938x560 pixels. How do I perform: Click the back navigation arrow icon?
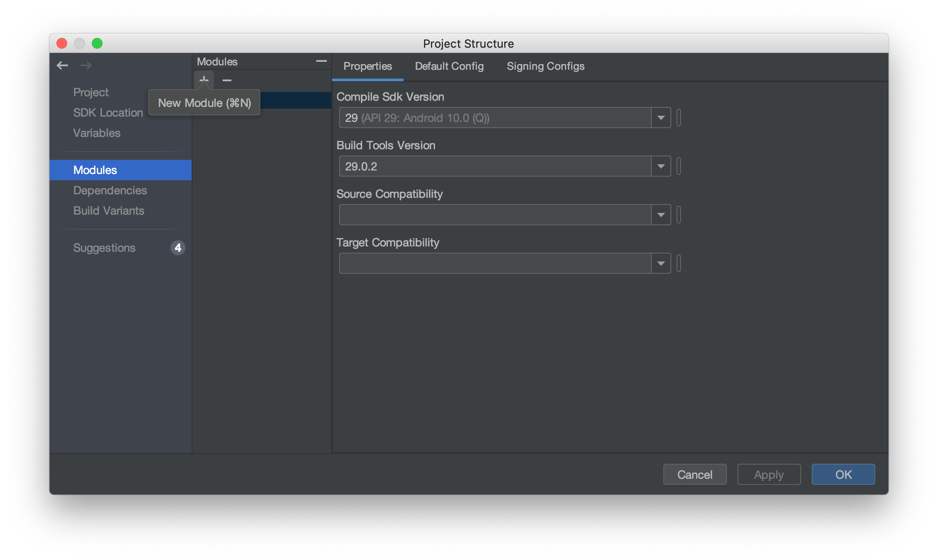pos(63,64)
